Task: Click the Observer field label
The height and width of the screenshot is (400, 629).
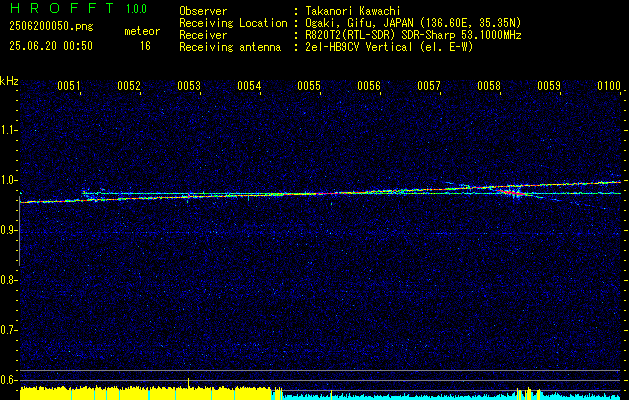Action: click(203, 11)
